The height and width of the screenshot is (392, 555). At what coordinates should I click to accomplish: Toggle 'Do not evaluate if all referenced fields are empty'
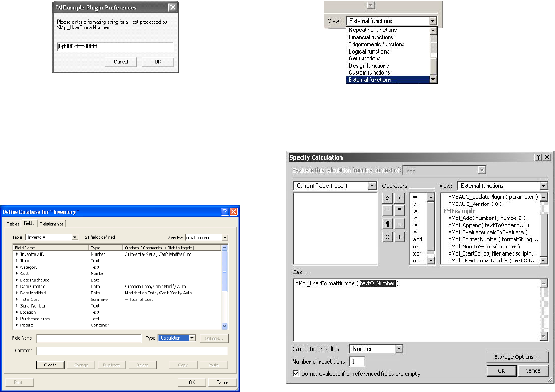[296, 374]
